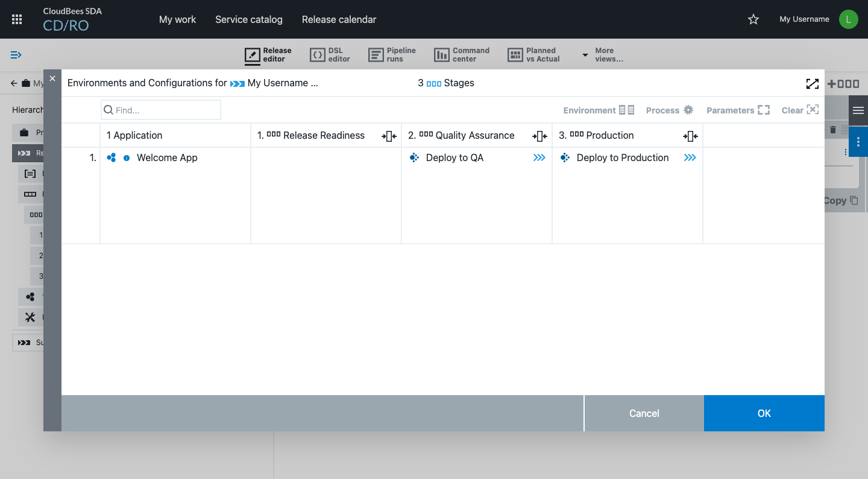Open the Release calendar page

[x=339, y=19]
